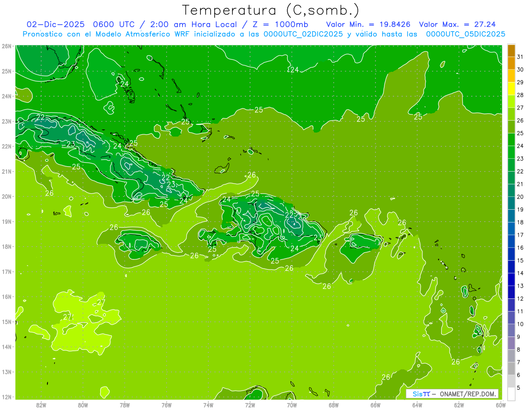This screenshot has width=532, height=411.
Task: Click the brown legend swatch above 31
Action: pyautogui.click(x=511, y=51)
